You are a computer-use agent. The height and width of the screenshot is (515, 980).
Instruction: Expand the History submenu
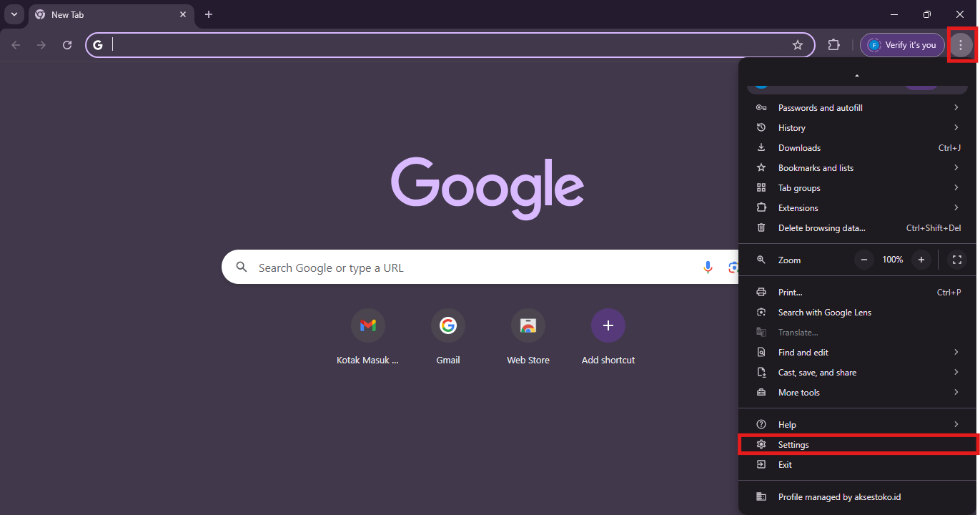[858, 128]
